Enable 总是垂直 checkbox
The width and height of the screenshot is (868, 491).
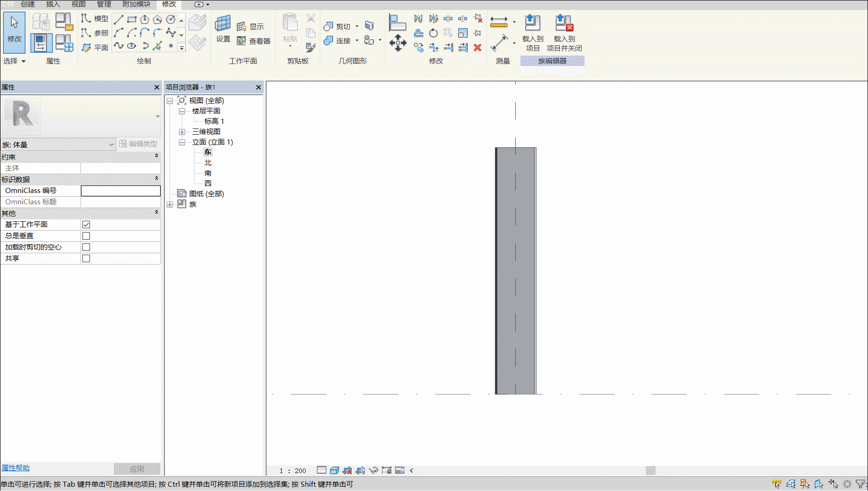[x=86, y=236]
